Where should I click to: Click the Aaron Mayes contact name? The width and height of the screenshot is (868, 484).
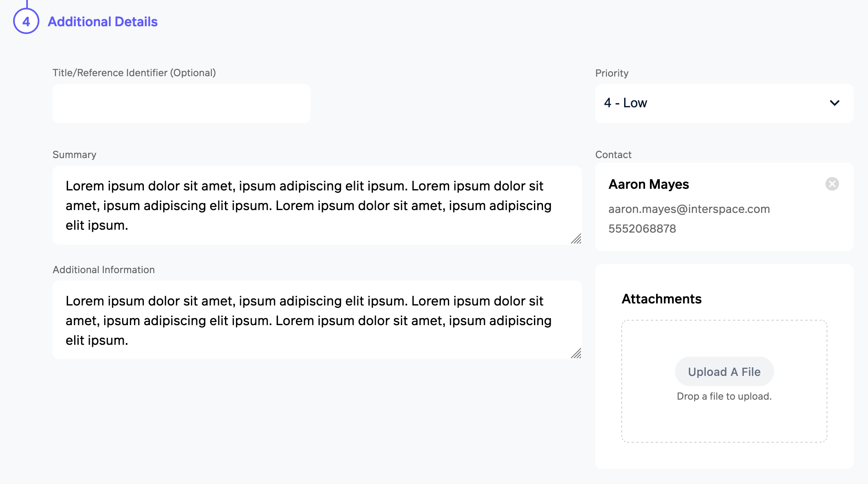click(649, 184)
